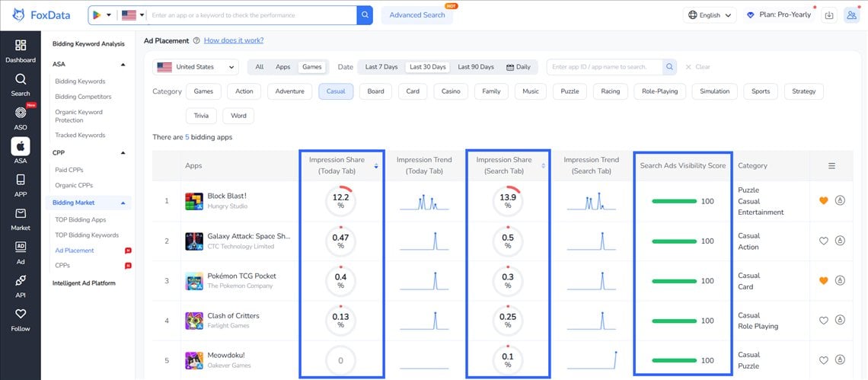Click Plan: Pro-Yearly button
Image resolution: width=868 pixels, height=380 pixels.
pos(779,15)
